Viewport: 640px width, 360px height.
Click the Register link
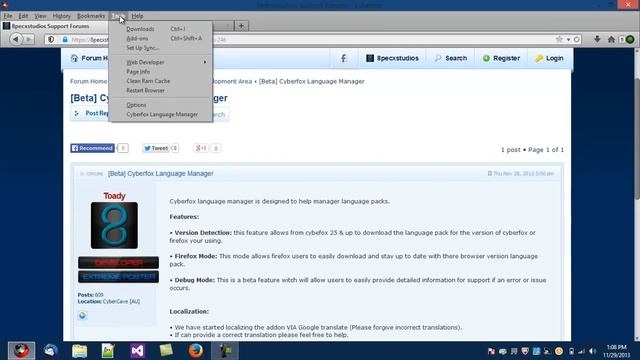click(501, 58)
